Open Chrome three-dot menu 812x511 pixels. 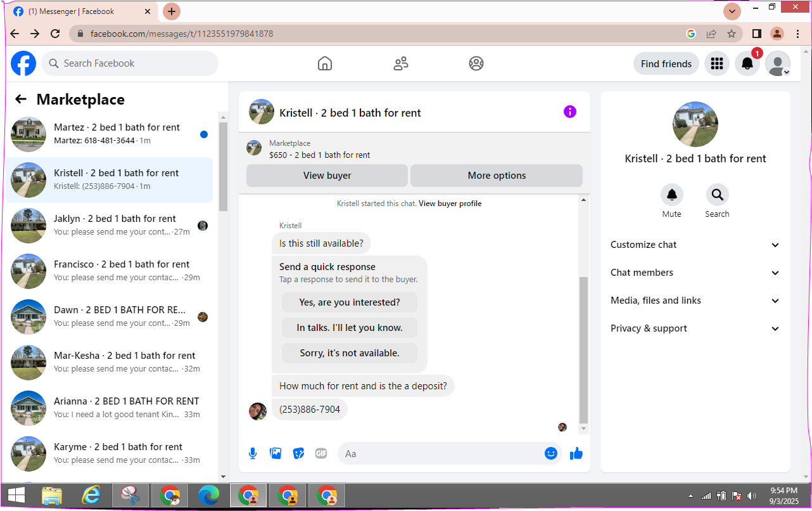click(x=797, y=34)
